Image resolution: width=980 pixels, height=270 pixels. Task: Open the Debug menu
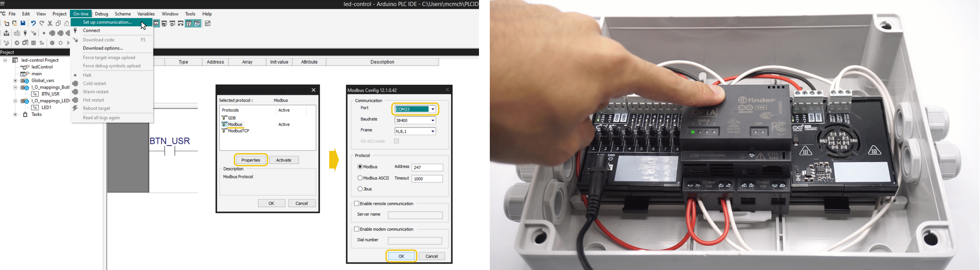(101, 14)
